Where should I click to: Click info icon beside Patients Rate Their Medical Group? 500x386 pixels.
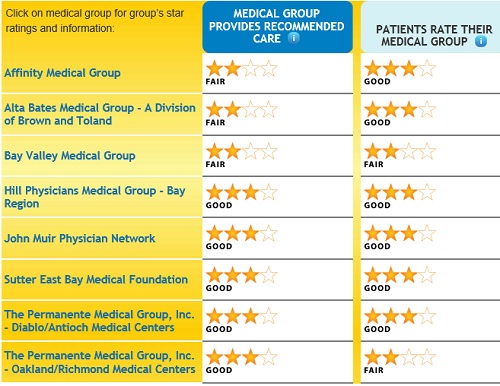pyautogui.click(x=481, y=41)
